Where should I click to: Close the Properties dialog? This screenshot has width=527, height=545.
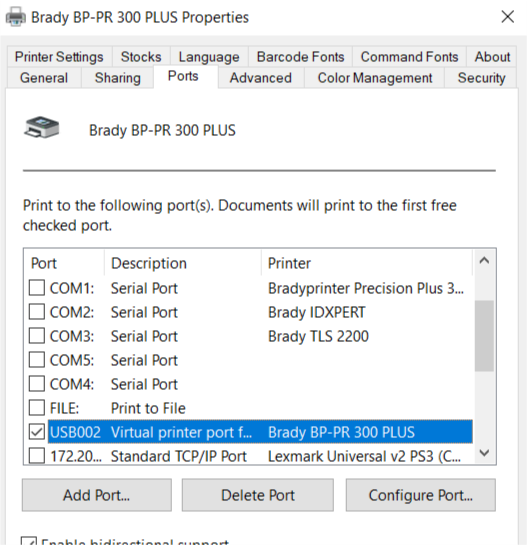click(x=508, y=16)
